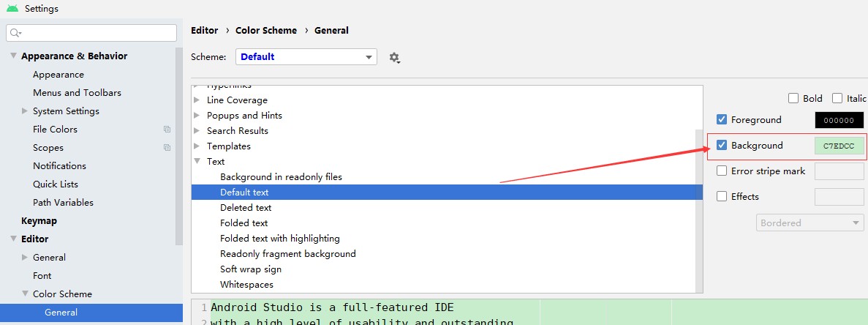The width and height of the screenshot is (868, 325).
Task: Expand the Line Coverage category
Action: click(x=197, y=100)
